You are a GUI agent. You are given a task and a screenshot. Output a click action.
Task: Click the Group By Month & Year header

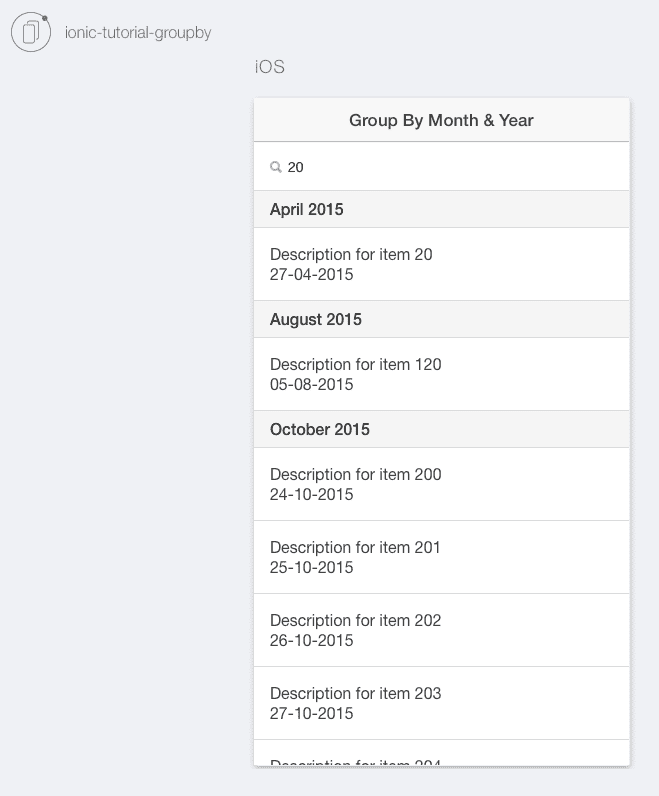pos(441,120)
